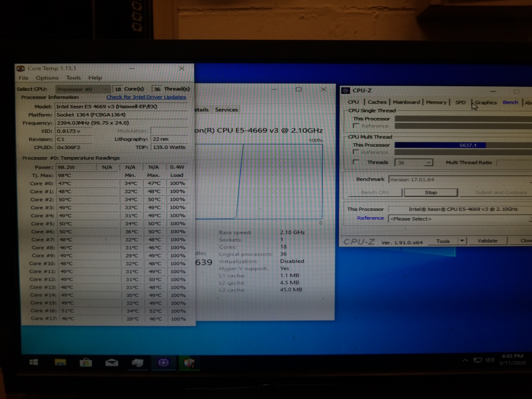Follow Check for Intel Driver Updates link
Viewport: 532px width, 399px height.
coord(146,97)
